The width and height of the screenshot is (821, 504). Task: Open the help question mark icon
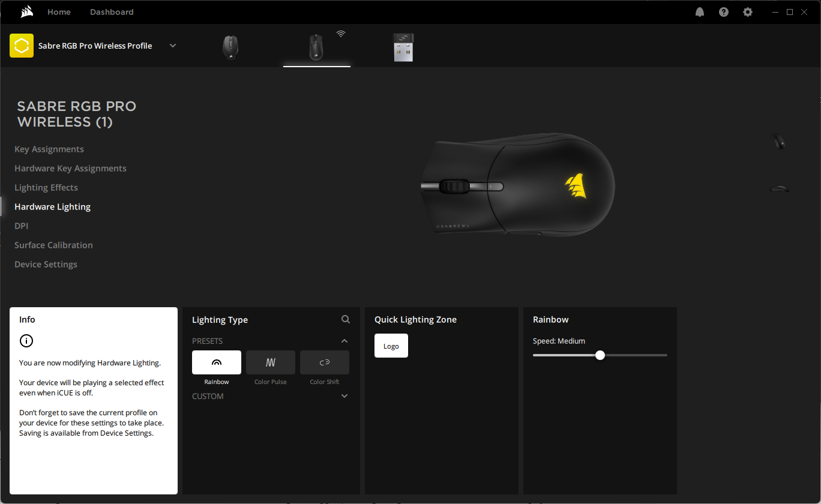pyautogui.click(x=724, y=12)
